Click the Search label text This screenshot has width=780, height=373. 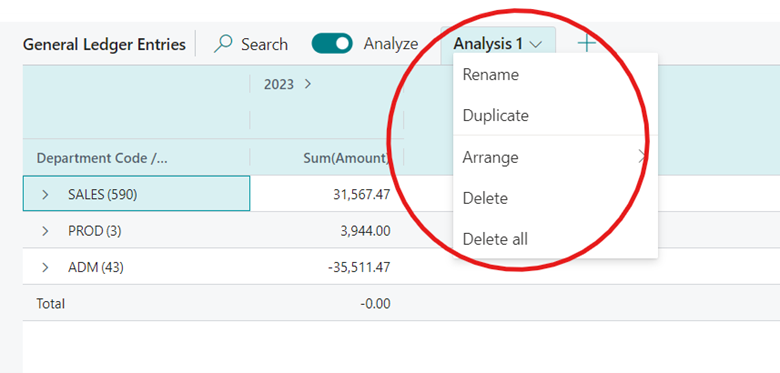click(x=264, y=44)
